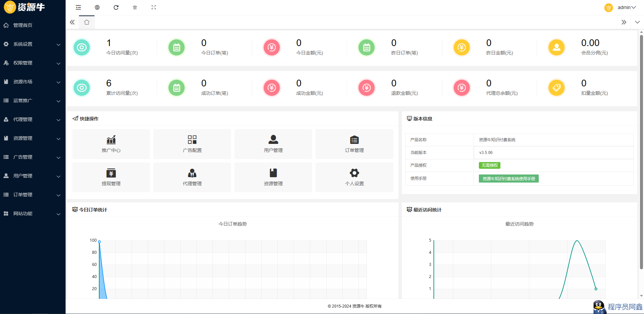Click the 昨日订单 green clipboard icon

(x=367, y=47)
